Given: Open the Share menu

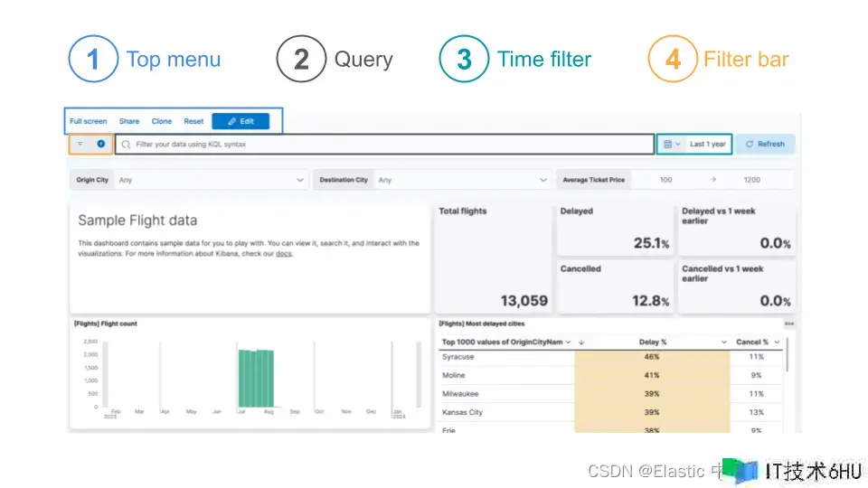Looking at the screenshot, I should 129,121.
